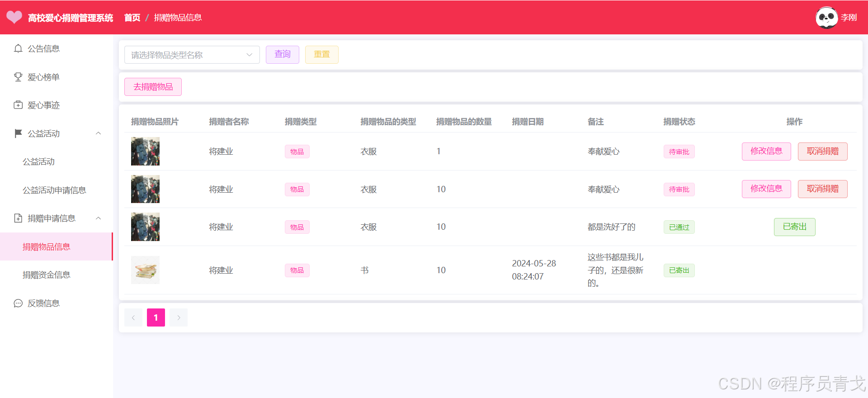Open third row clothing photo thumbnail
The height and width of the screenshot is (398, 868).
145,227
